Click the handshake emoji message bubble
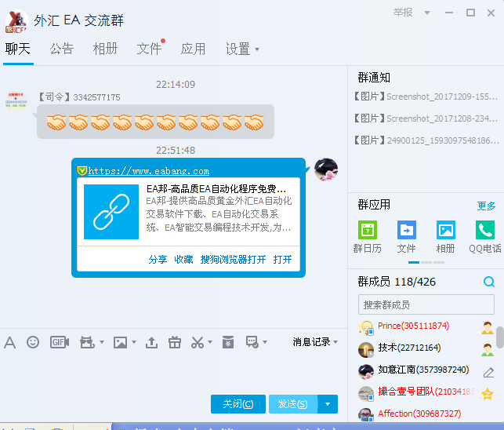 pos(155,122)
